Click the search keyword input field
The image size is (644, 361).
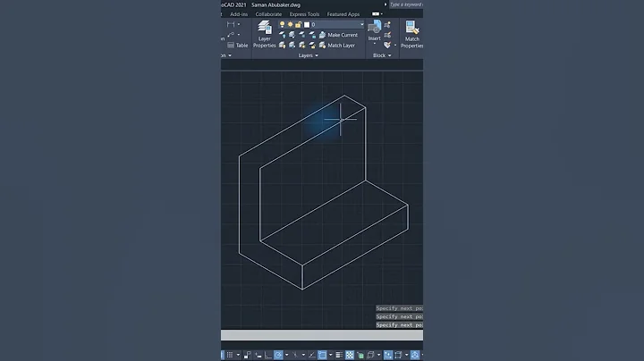406,4
